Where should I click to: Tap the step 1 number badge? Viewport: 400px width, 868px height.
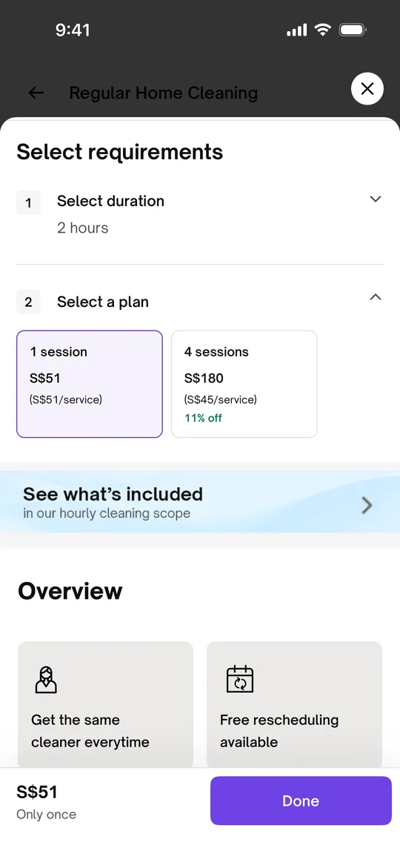[28, 202]
